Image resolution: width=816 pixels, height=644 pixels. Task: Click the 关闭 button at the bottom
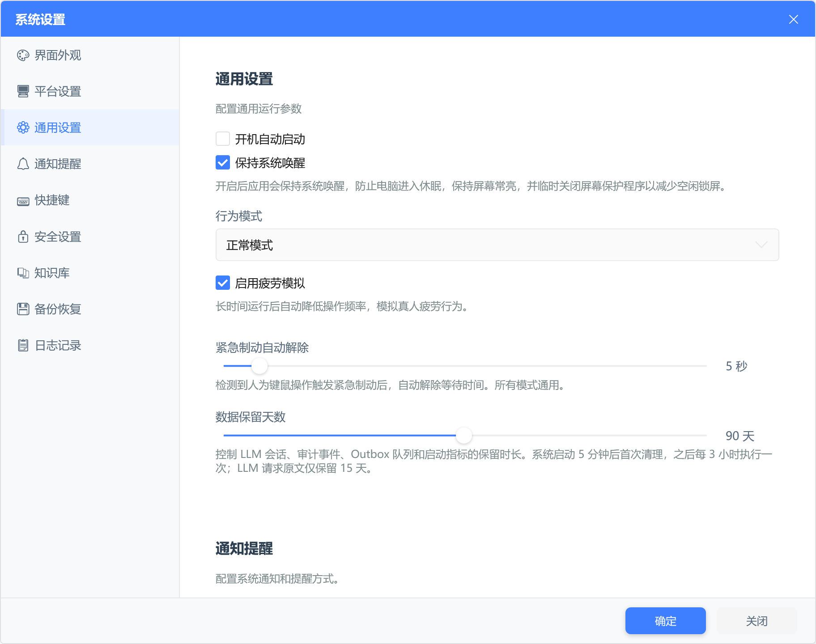pos(756,621)
